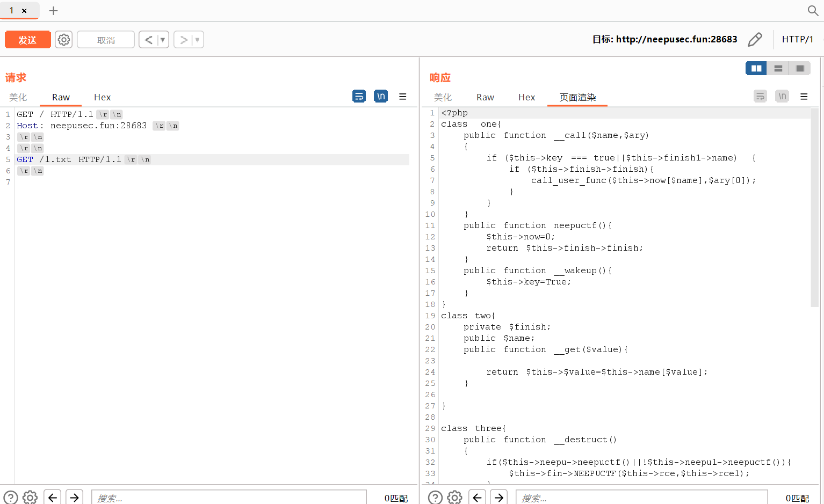Toggle word wrap in request panel
This screenshot has width=824, height=504.
(x=359, y=96)
